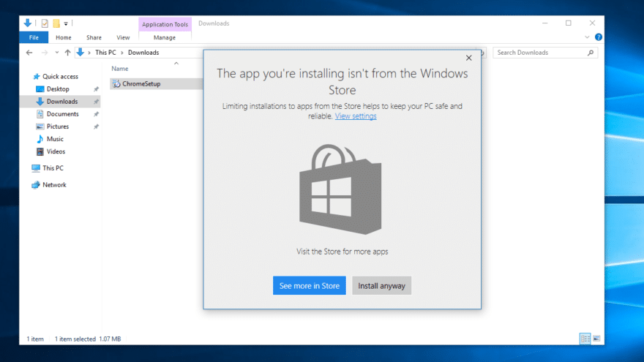Click the Search Downloads input field

[x=541, y=53]
